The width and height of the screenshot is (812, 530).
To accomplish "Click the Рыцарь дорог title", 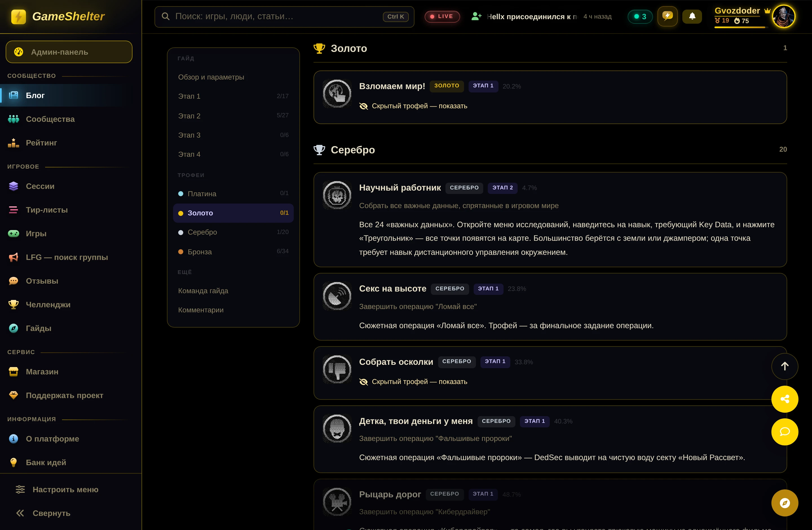I will tap(390, 494).
